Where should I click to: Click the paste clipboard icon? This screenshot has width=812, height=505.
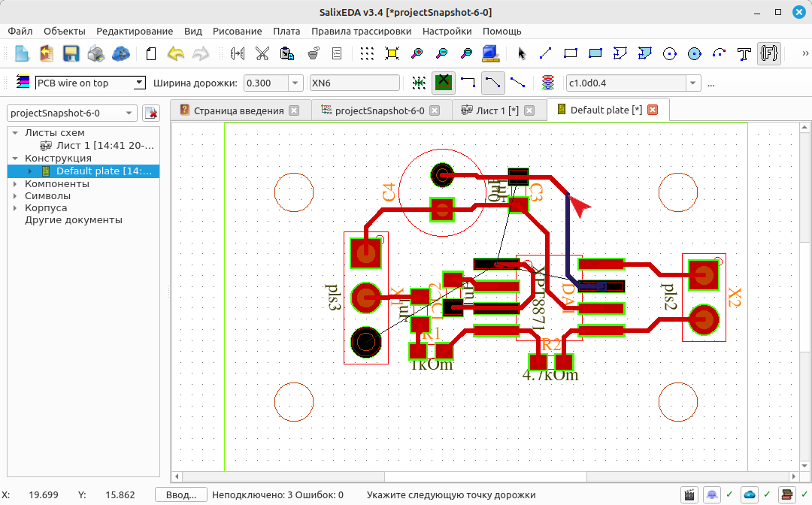coord(287,53)
